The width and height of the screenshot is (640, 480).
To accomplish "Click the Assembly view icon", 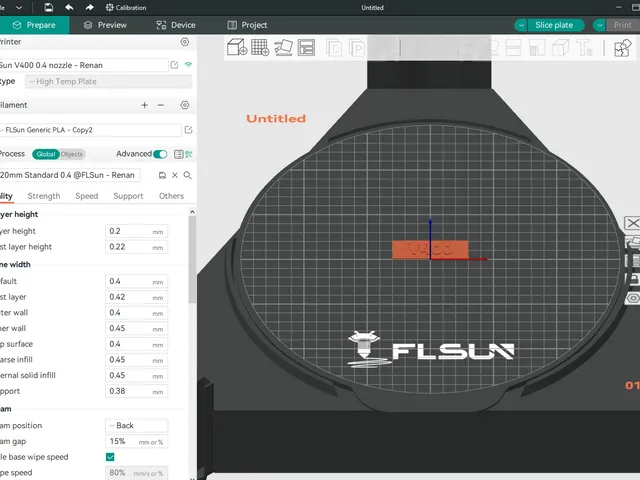I will [623, 48].
